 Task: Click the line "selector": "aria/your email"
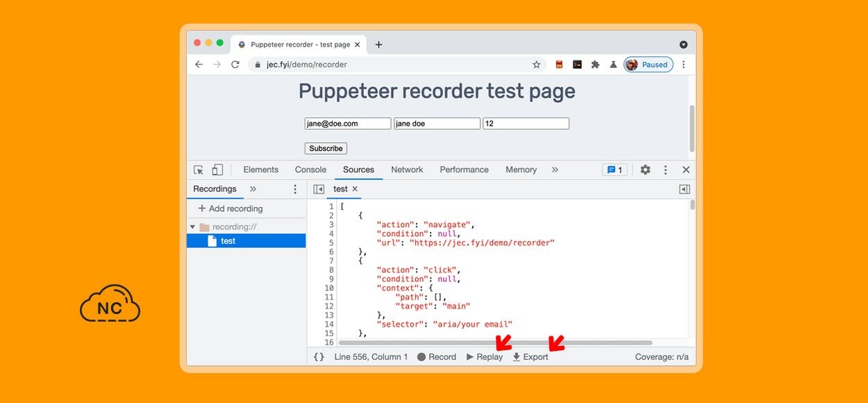point(444,324)
